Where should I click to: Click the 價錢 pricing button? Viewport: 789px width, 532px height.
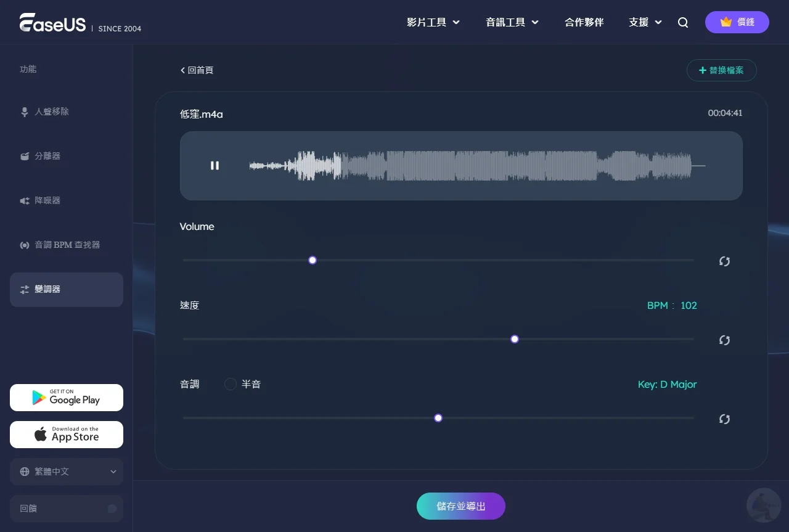[x=737, y=22]
